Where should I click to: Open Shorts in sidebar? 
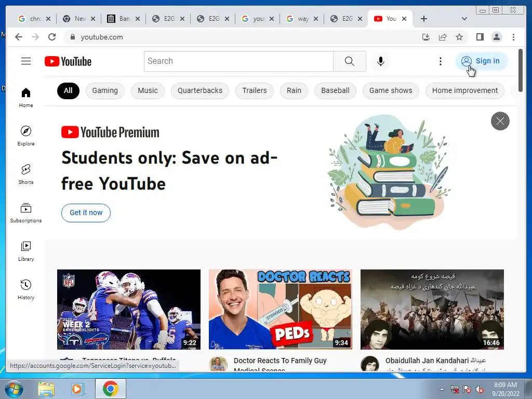pos(26,175)
